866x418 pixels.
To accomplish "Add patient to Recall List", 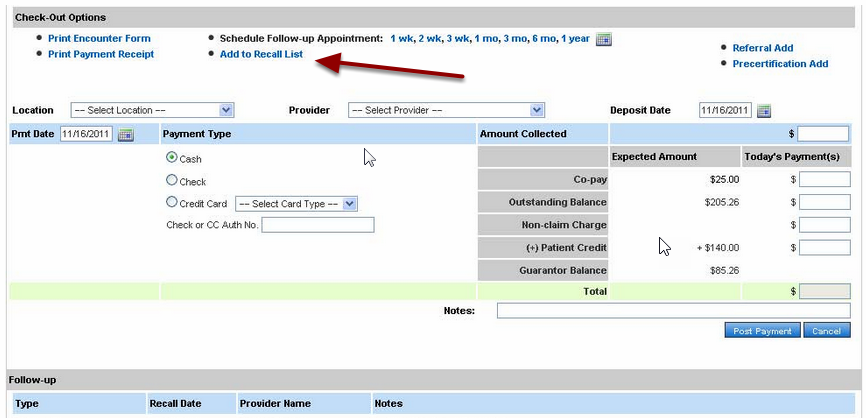I will (261, 54).
